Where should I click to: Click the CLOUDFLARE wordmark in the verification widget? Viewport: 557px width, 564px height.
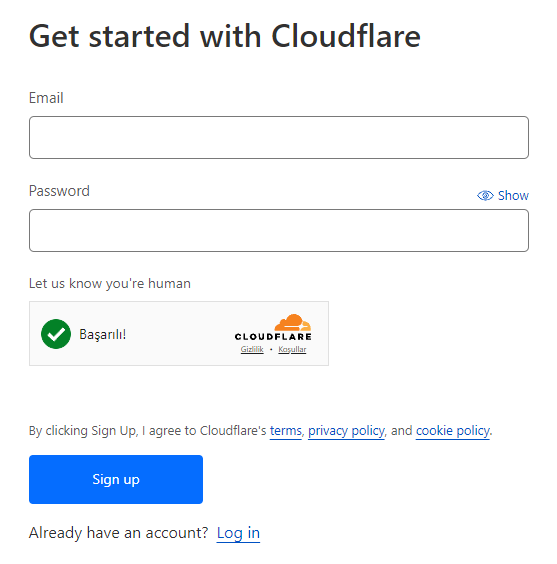click(273, 337)
